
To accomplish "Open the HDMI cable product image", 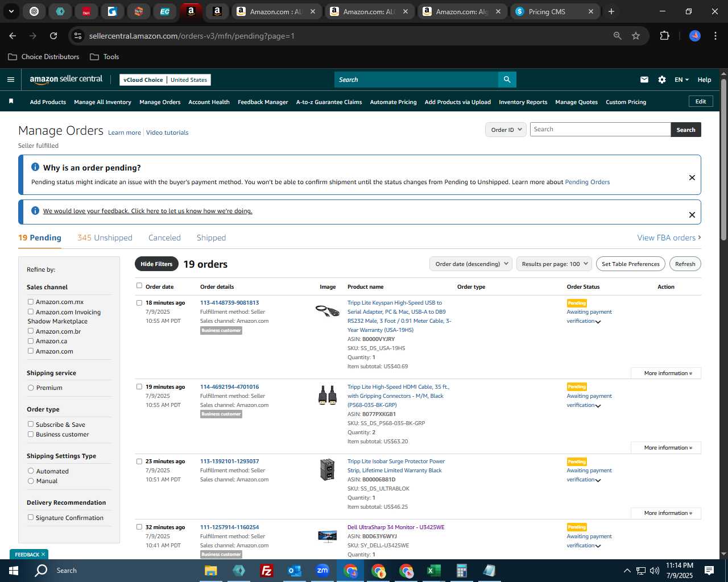I will click(328, 395).
